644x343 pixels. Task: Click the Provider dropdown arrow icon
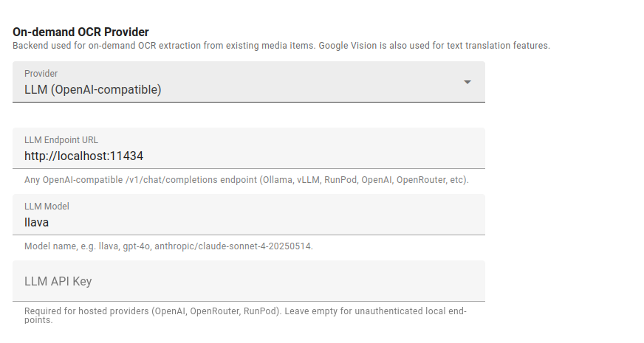pos(467,82)
